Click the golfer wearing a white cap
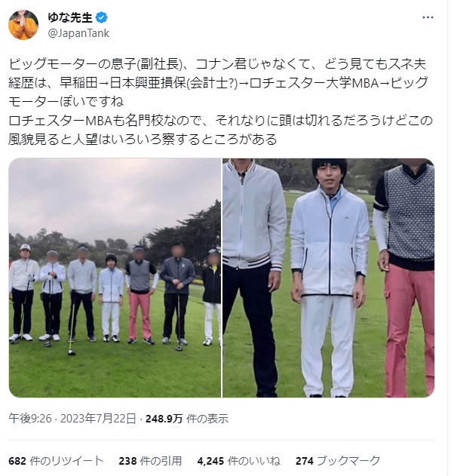The height and width of the screenshot is (476, 451). [x=23, y=293]
